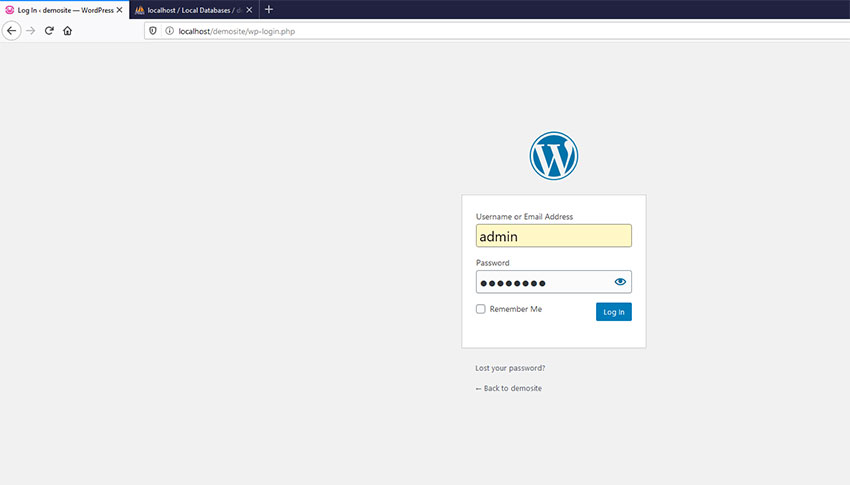
Task: Click the tracking protection shield icon
Action: click(153, 31)
